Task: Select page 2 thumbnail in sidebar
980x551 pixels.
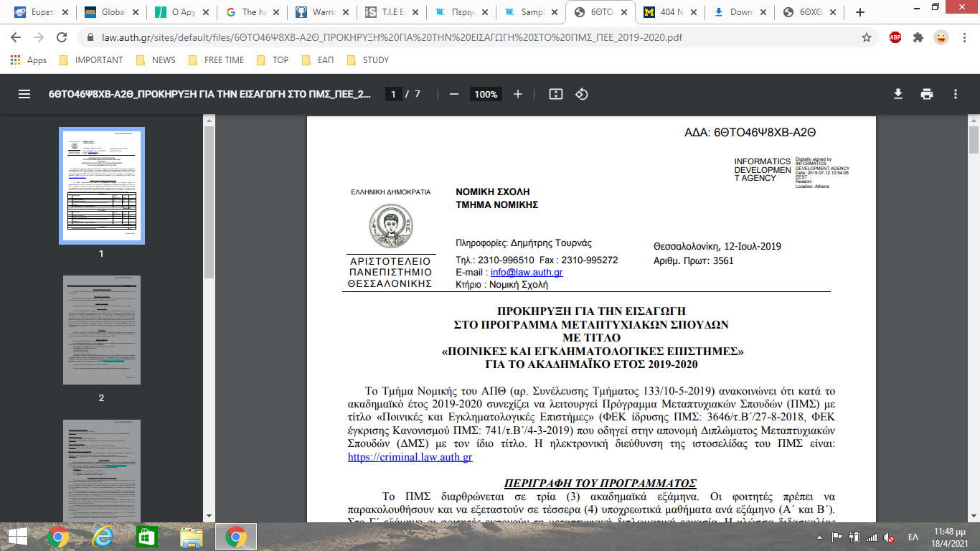Action: (x=101, y=330)
